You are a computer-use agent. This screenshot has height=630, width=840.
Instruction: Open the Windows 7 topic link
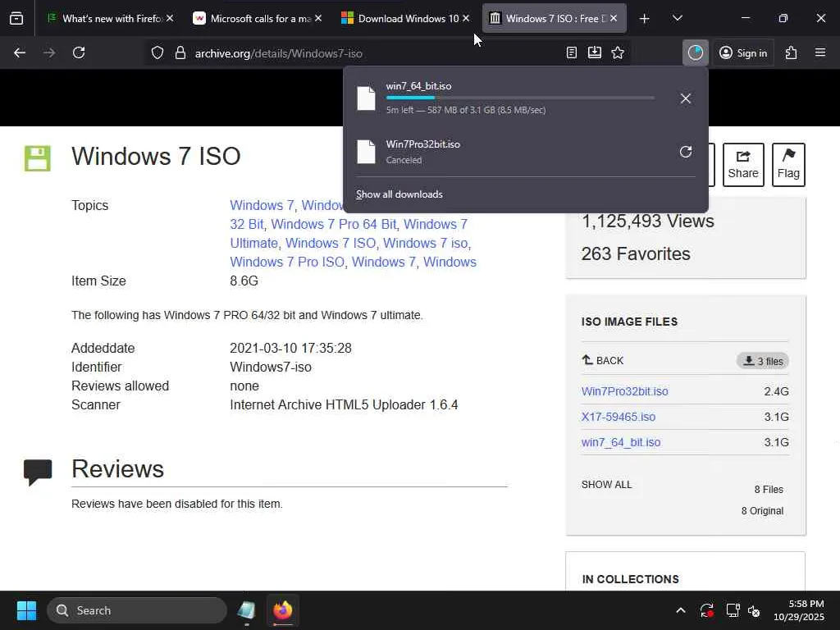(262, 206)
